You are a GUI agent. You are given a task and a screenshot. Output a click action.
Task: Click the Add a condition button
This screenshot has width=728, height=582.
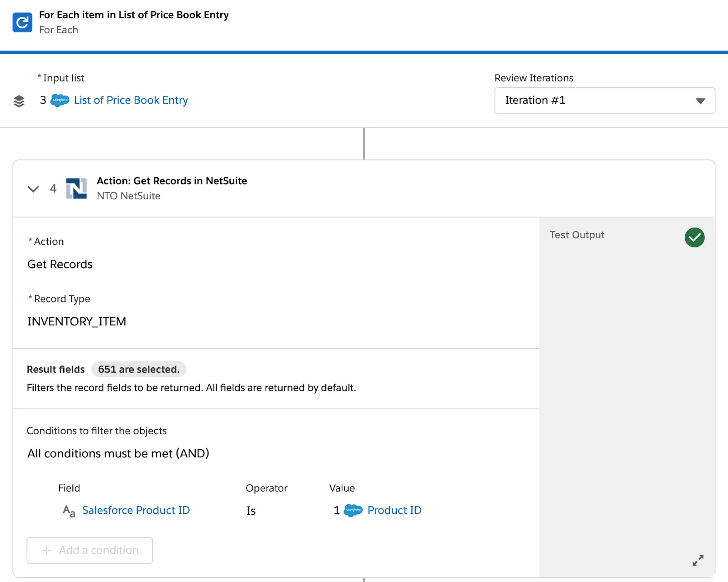point(89,550)
